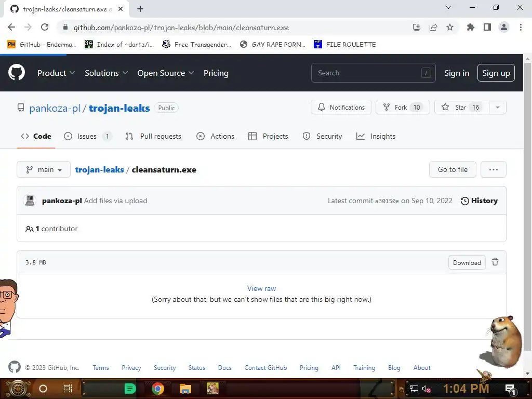The width and height of the screenshot is (532, 399).
Task: Click install/download page icon in address bar
Action: (x=417, y=27)
